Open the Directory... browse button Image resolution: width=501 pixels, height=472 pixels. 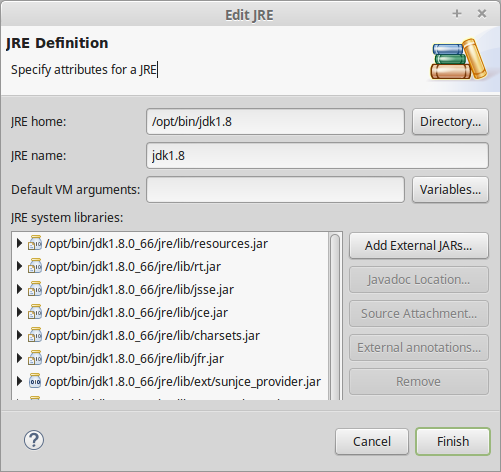450,122
